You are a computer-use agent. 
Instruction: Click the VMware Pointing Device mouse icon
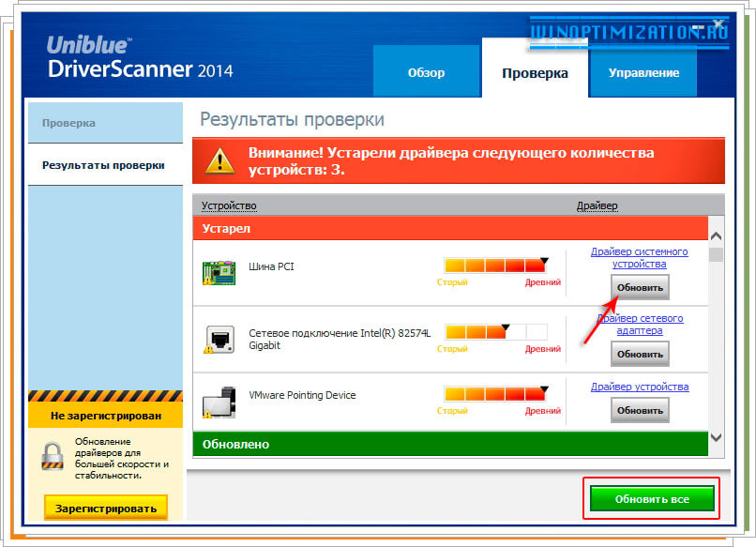point(219,403)
